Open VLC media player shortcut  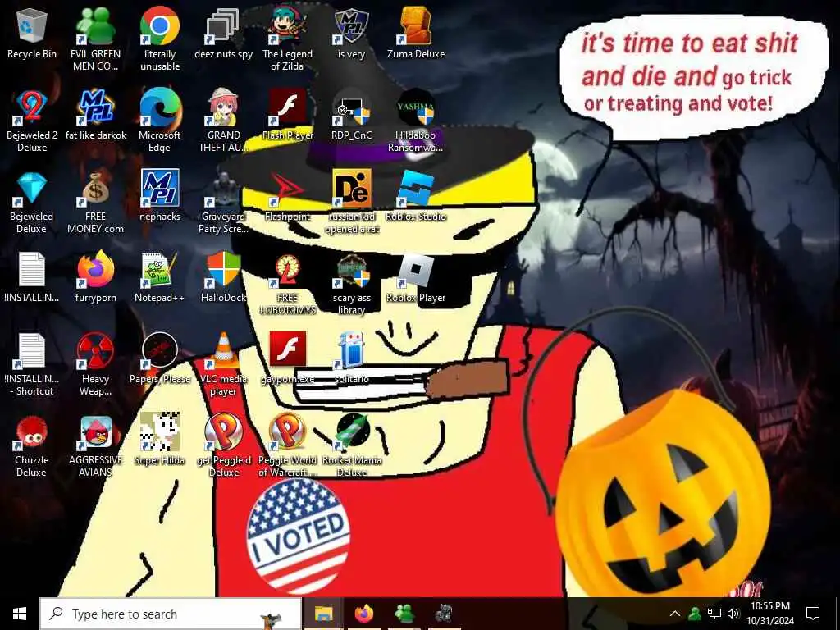[223, 365]
